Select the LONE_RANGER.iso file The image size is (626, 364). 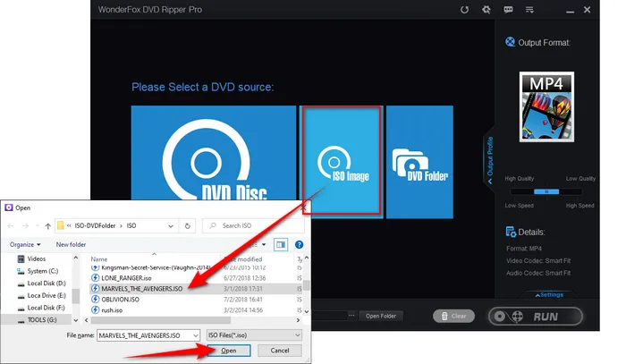[126, 278]
